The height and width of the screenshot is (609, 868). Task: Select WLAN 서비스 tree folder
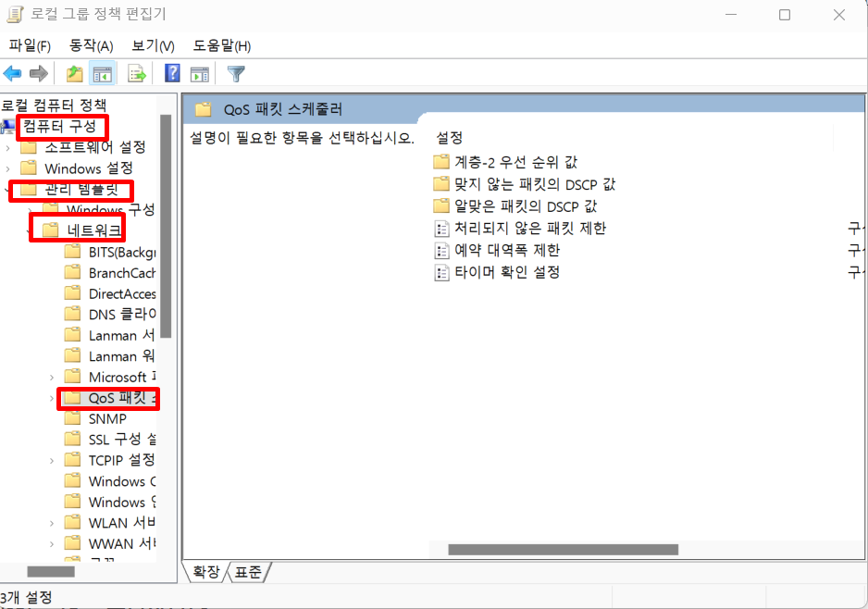(x=122, y=523)
